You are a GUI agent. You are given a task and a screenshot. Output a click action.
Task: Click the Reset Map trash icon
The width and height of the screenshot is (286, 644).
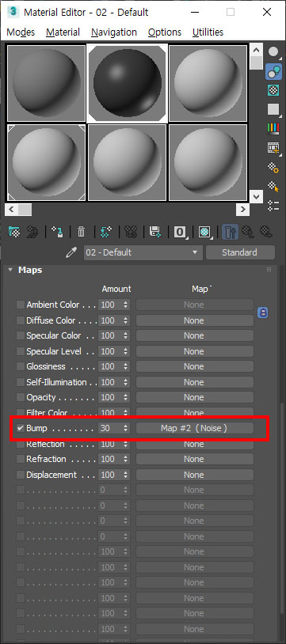coord(82,232)
